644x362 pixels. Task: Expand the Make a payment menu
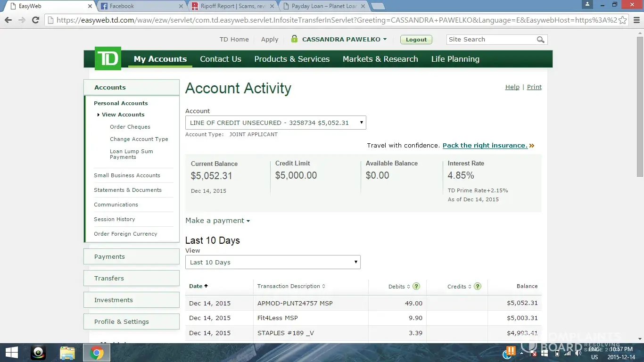pos(217,221)
